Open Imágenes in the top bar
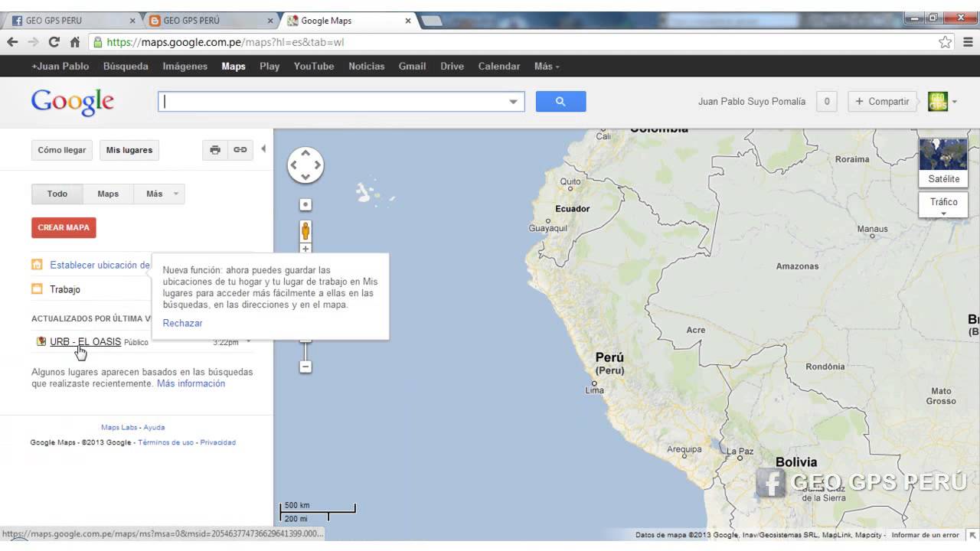 pyautogui.click(x=185, y=66)
